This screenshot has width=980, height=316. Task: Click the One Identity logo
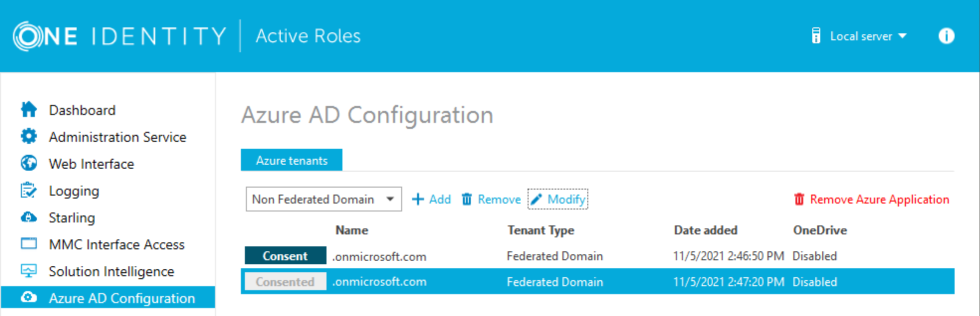(119, 36)
